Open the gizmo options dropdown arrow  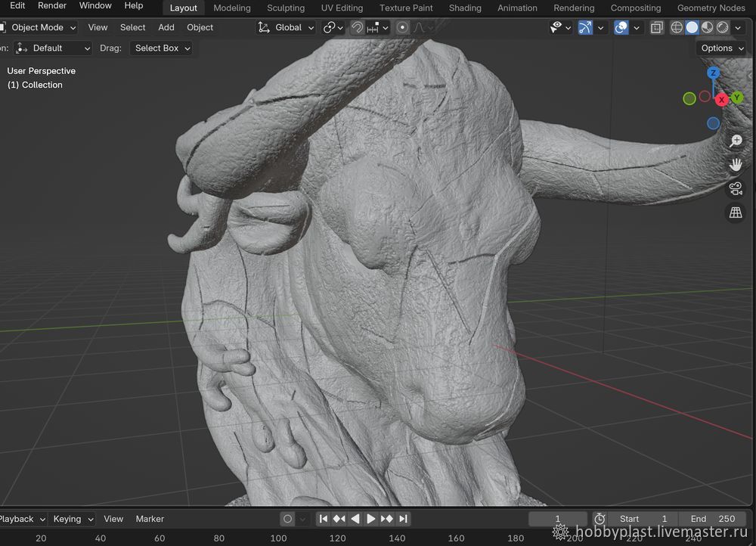[600, 28]
